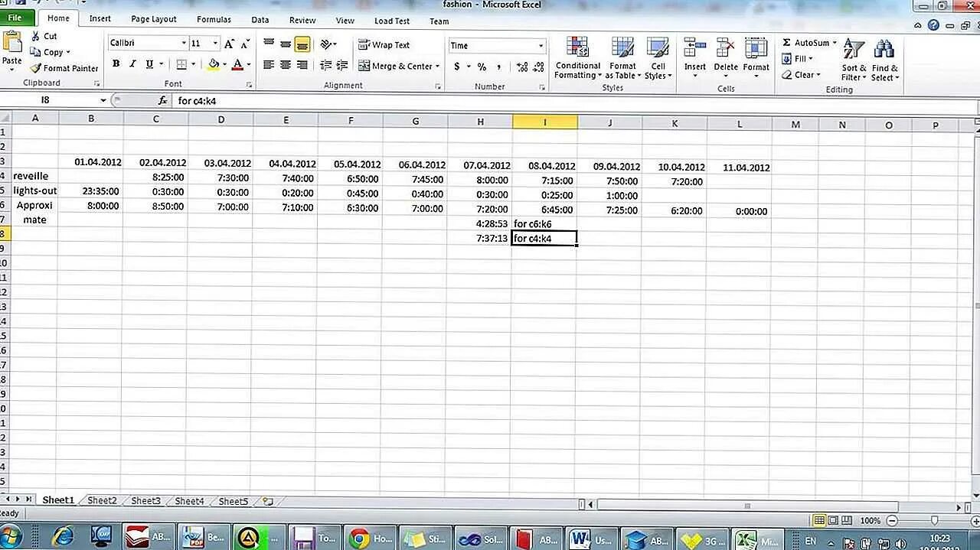
Task: Click the formula bar text field
Action: pyautogui.click(x=574, y=100)
